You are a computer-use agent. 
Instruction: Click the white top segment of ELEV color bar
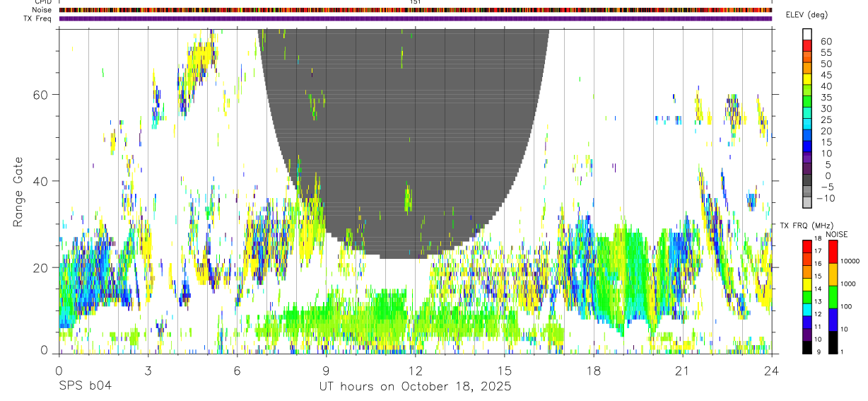point(808,35)
